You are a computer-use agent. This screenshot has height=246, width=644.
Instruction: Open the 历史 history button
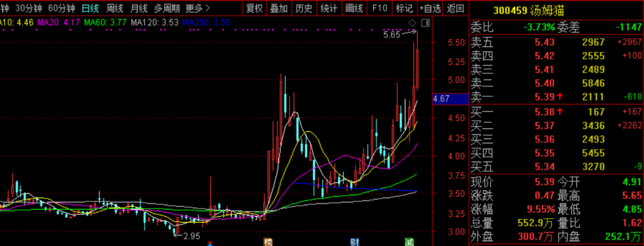pos(304,8)
